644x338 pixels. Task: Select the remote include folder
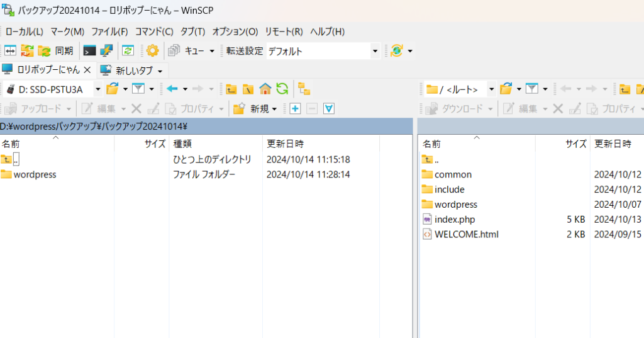point(443,189)
